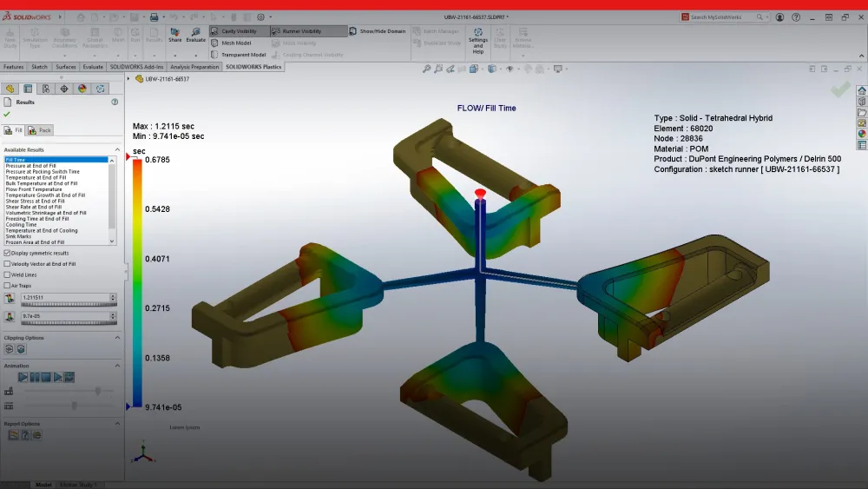Select Flow Front Temperature result
Screen dimensions: 868x489
(34, 189)
